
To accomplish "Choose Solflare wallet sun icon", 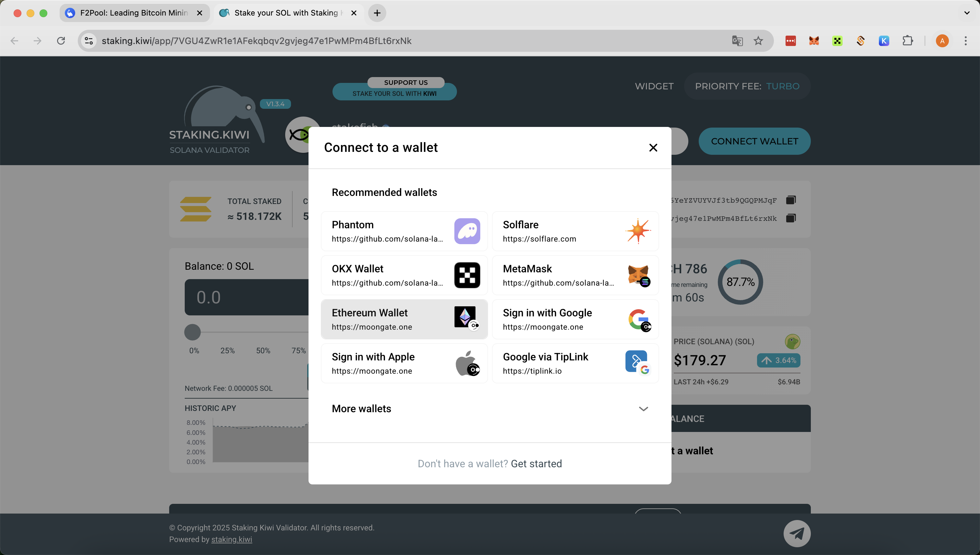I will 638,231.
